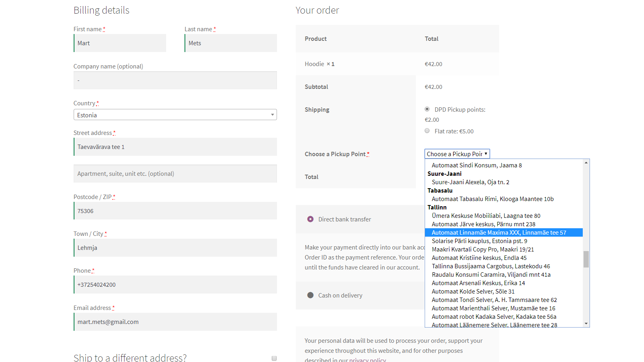The height and width of the screenshot is (362, 644).
Task: Collapse the Choose a Pickup Point dropdown
Action: (457, 154)
